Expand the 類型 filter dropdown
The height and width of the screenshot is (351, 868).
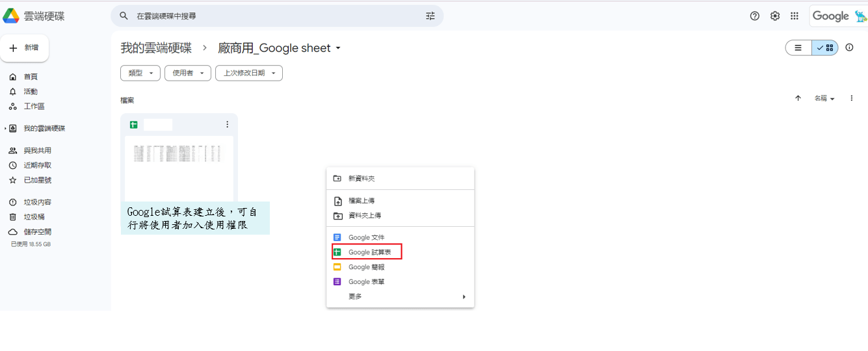click(x=140, y=73)
